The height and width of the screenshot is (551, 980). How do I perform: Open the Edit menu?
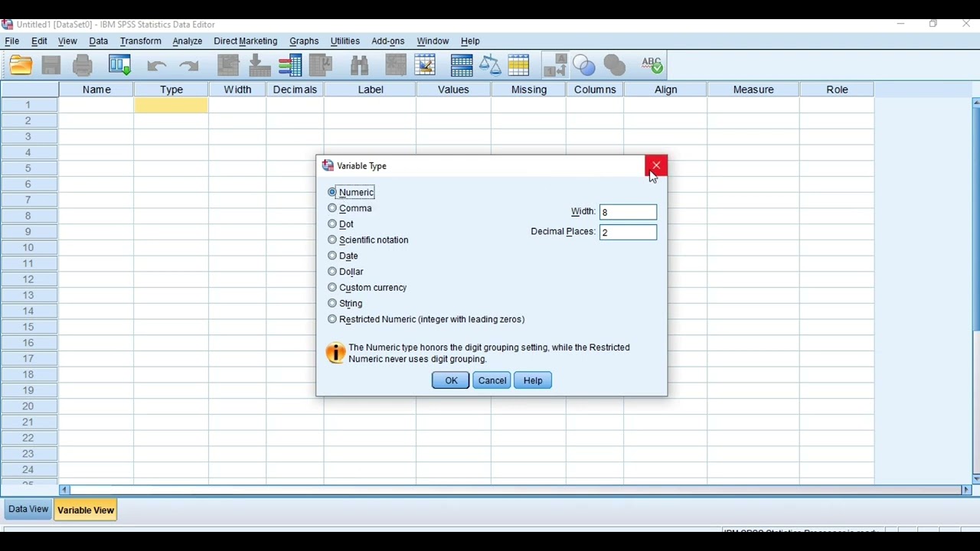point(39,41)
